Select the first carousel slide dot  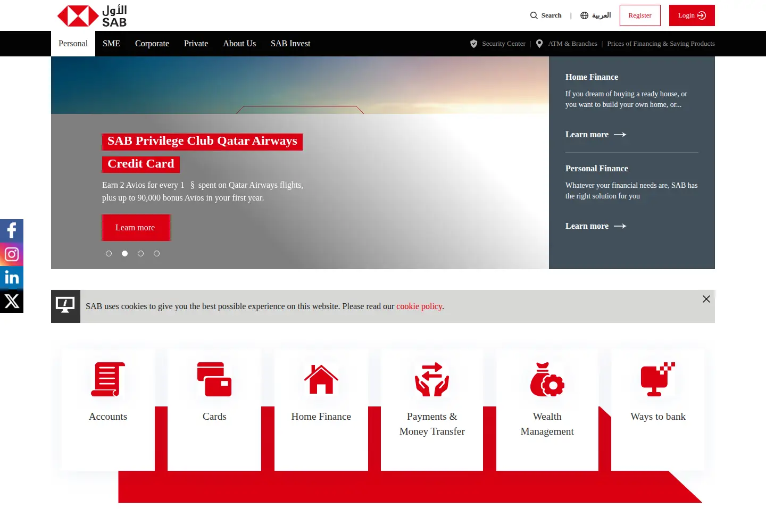pos(109,254)
